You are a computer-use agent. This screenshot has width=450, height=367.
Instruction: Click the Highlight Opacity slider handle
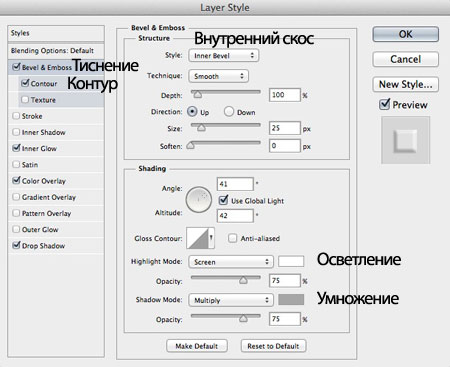click(243, 280)
